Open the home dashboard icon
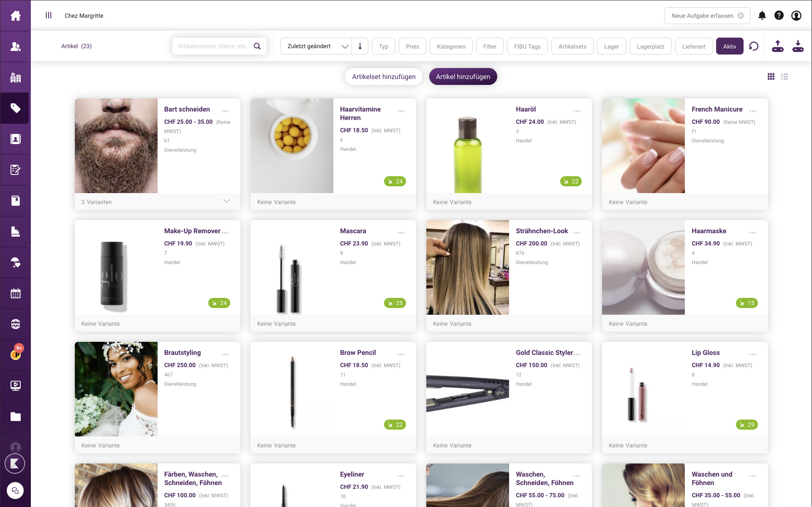The width and height of the screenshot is (812, 507). tap(16, 16)
